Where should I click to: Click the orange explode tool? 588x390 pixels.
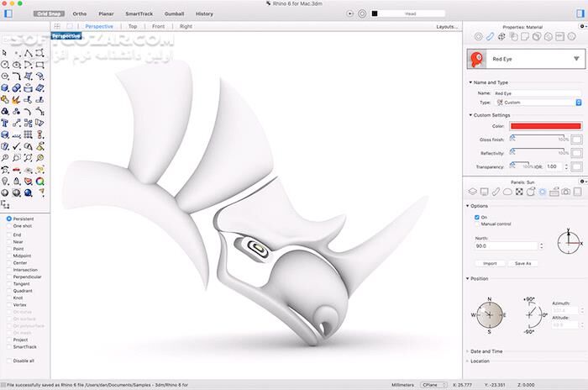pyautogui.click(x=17, y=100)
